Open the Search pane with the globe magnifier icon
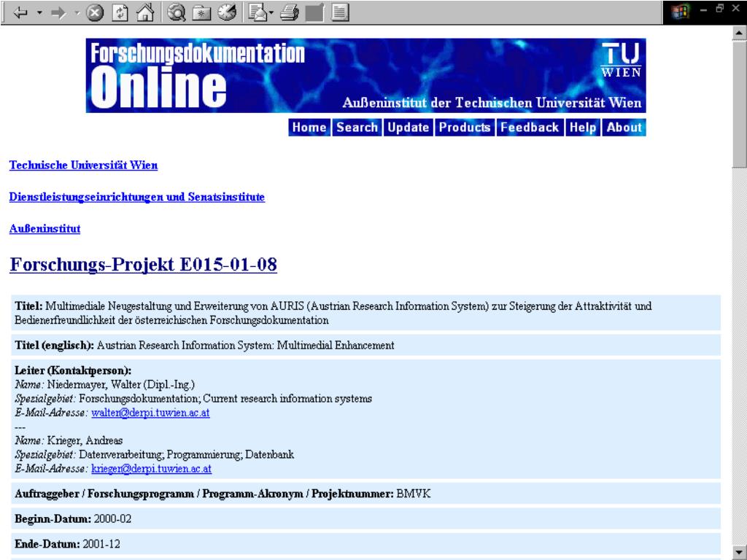 pos(177,13)
